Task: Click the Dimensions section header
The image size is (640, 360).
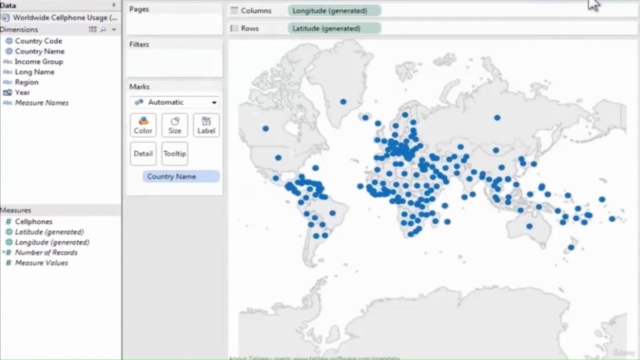Action: tap(19, 29)
